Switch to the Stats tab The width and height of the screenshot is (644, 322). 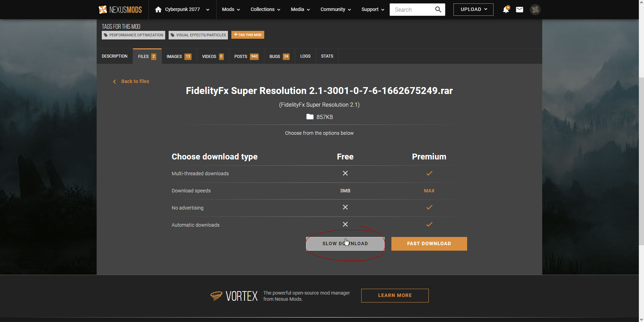pos(327,56)
